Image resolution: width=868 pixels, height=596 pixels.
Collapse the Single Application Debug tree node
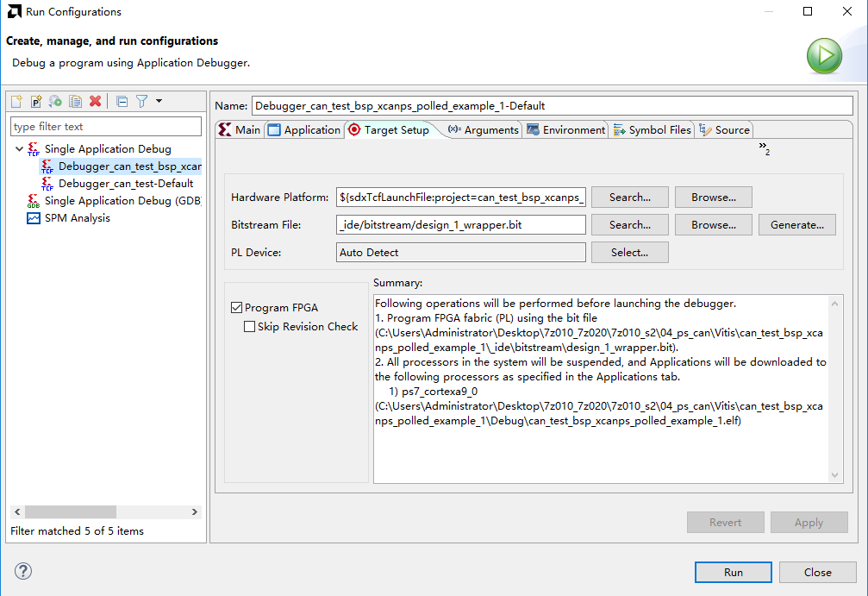point(19,149)
